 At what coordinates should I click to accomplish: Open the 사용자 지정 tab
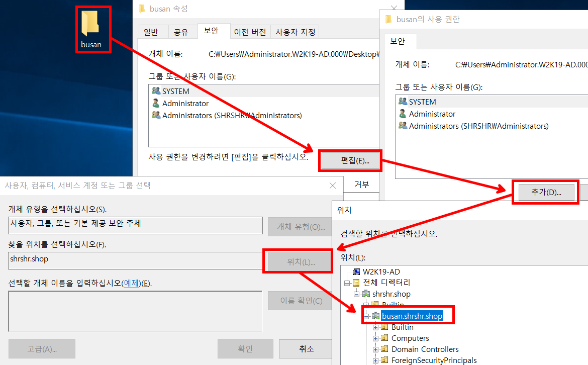coord(295,32)
